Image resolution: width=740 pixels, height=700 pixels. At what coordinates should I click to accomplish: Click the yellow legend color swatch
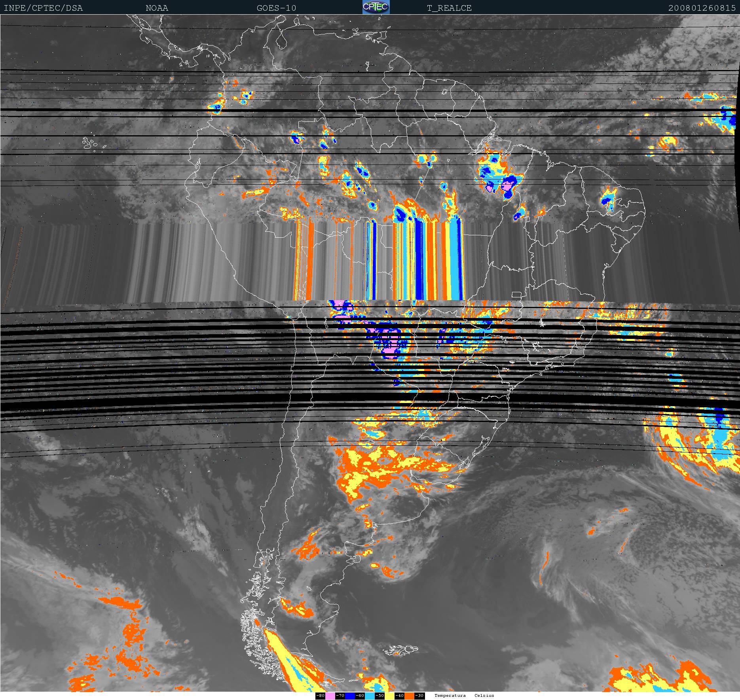pyautogui.click(x=389, y=696)
